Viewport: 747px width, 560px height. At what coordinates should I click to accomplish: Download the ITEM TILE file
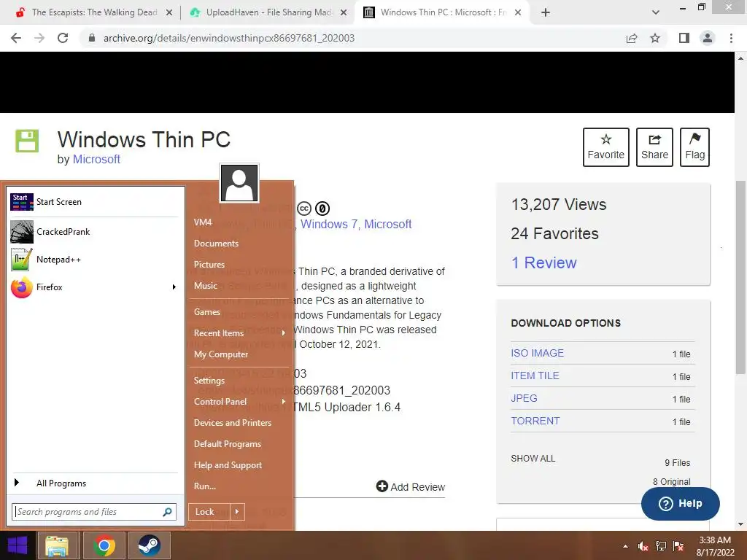535,376
